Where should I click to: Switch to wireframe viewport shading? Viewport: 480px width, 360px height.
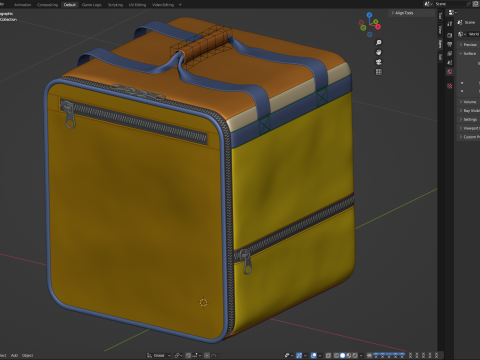coord(336,355)
